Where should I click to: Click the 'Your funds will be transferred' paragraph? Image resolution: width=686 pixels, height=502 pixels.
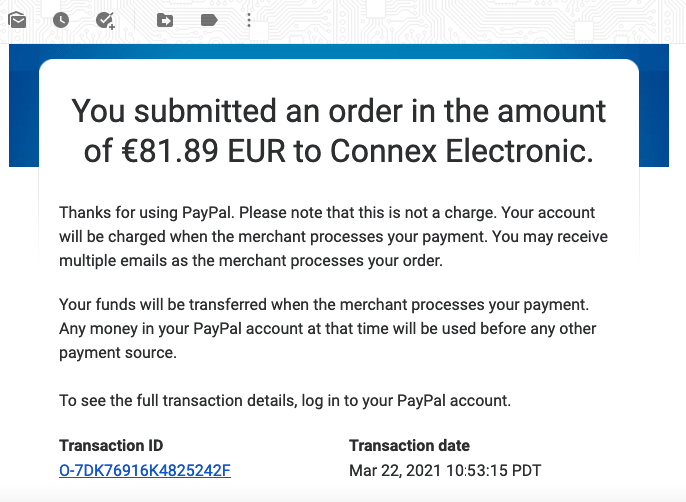point(328,328)
